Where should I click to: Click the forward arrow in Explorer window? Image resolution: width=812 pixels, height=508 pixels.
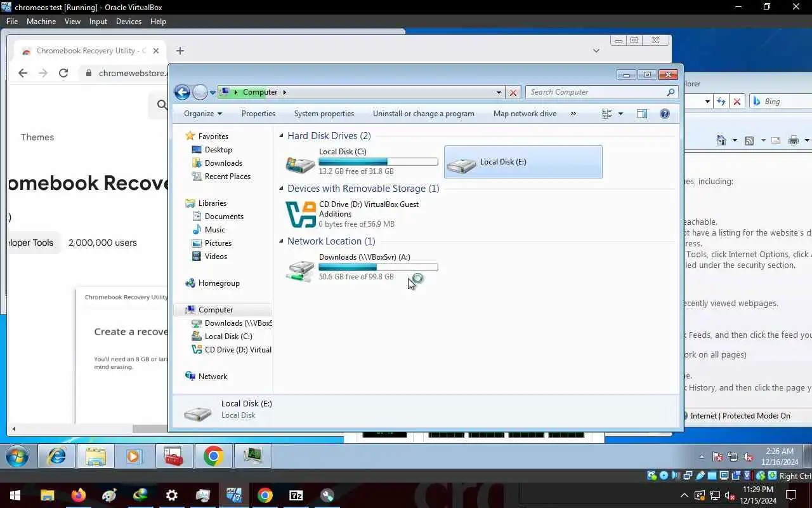pyautogui.click(x=200, y=92)
